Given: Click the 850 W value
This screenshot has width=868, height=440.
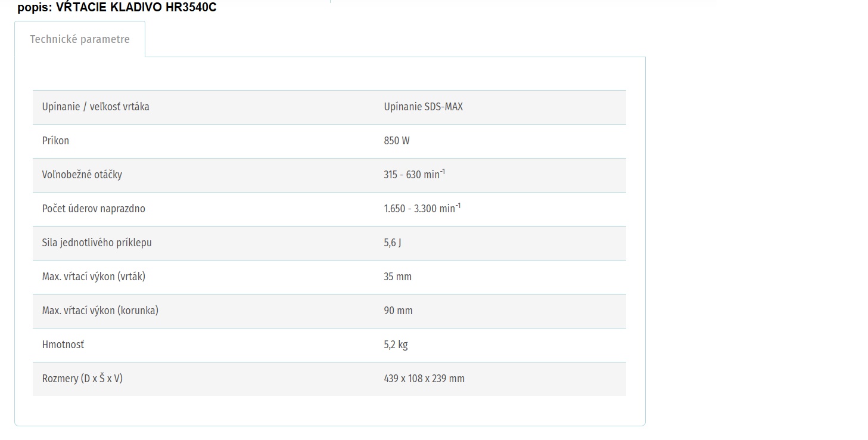Looking at the screenshot, I should [397, 141].
